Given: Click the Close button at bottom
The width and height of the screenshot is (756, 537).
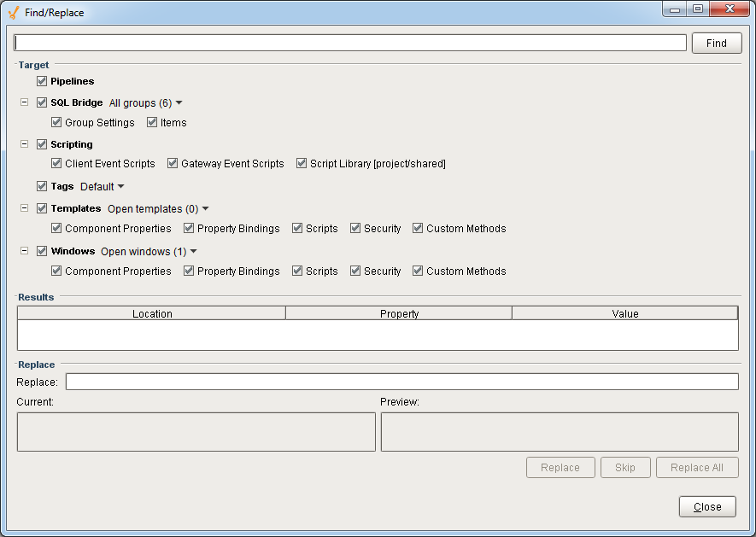Looking at the screenshot, I should pos(706,506).
